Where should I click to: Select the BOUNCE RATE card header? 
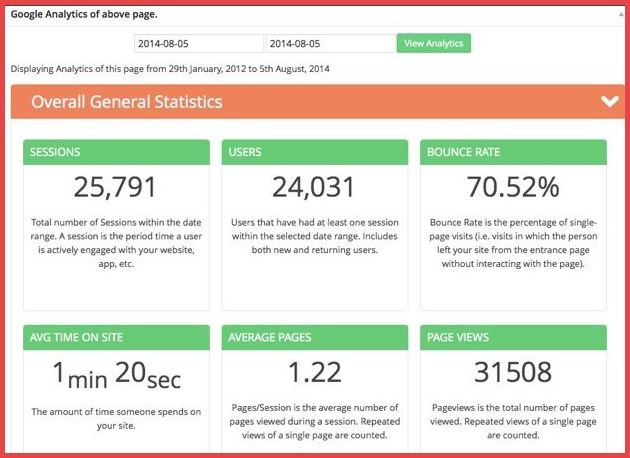coord(513,152)
